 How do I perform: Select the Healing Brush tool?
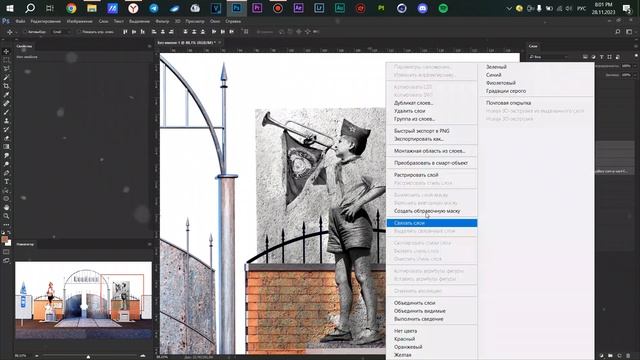pos(6,103)
